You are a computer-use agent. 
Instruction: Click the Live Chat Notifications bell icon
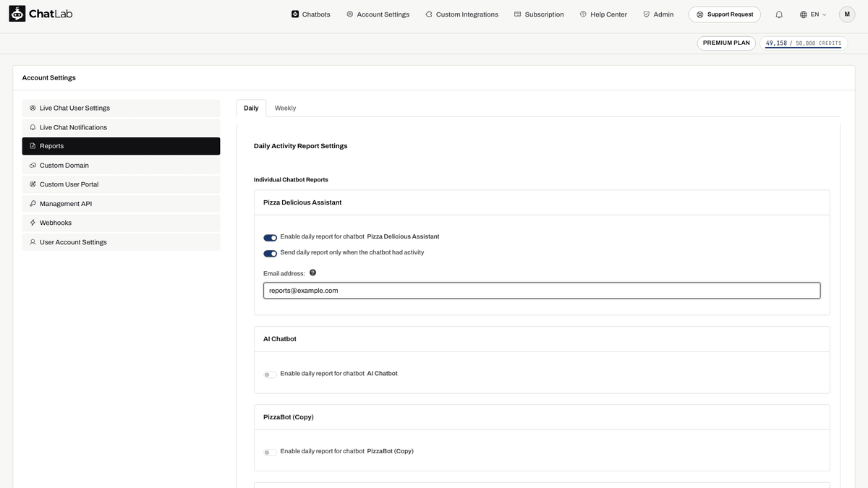tap(33, 127)
